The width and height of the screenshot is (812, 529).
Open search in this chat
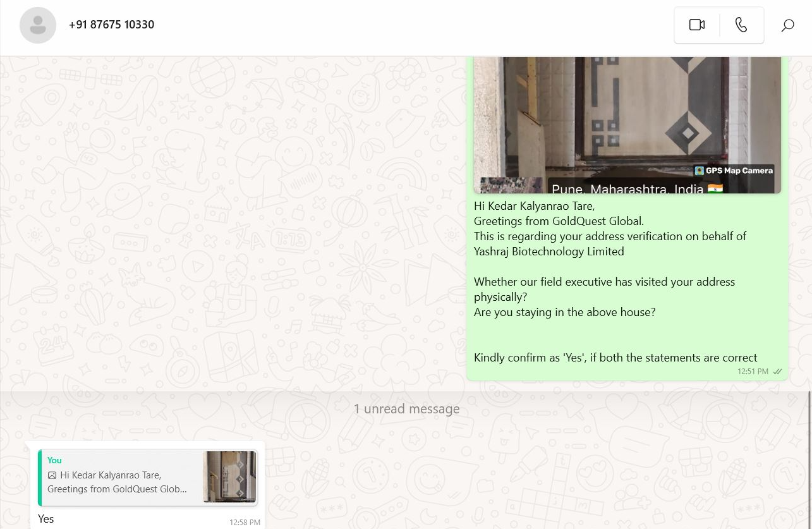click(787, 25)
